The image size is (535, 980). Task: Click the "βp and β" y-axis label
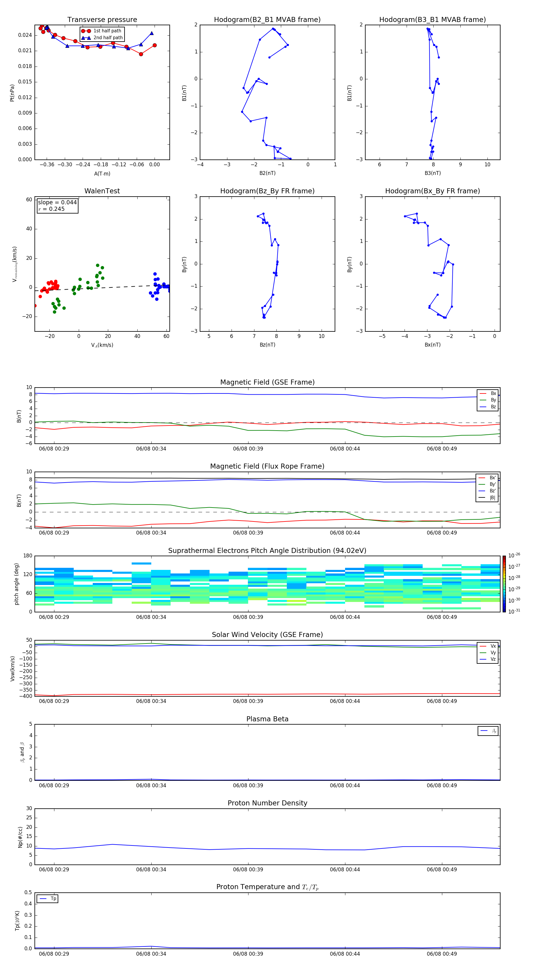tap(22, 752)
